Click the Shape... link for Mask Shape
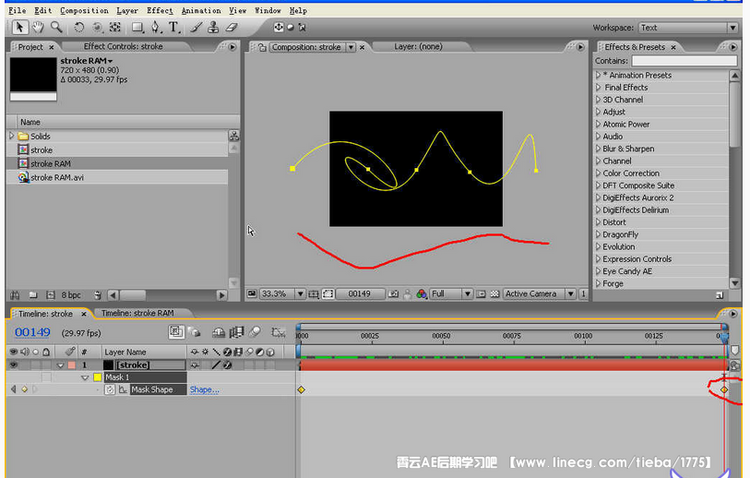This screenshot has height=478, width=750. [x=204, y=389]
